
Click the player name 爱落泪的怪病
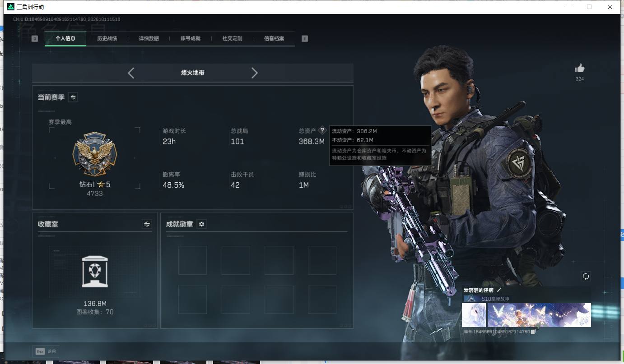(x=479, y=290)
